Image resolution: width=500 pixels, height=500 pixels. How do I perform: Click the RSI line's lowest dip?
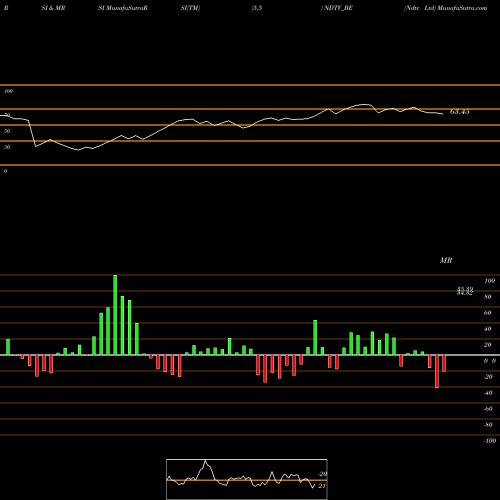tap(79, 150)
